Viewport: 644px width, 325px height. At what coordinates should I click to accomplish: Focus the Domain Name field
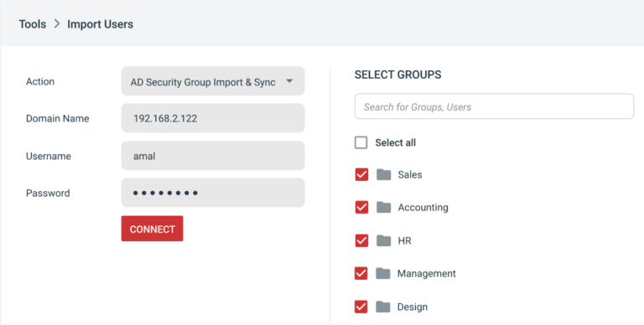click(213, 118)
